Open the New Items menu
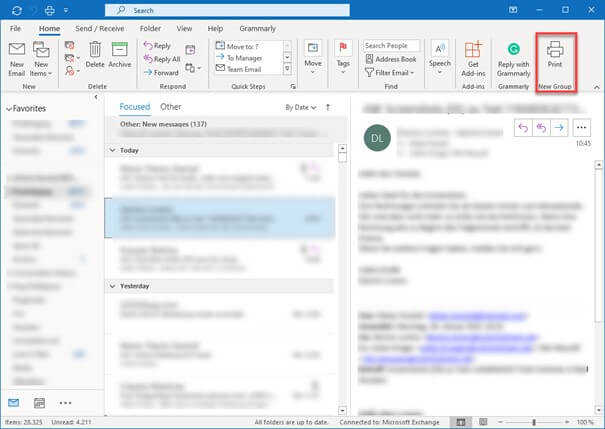The height and width of the screenshot is (429, 605). 41,59
